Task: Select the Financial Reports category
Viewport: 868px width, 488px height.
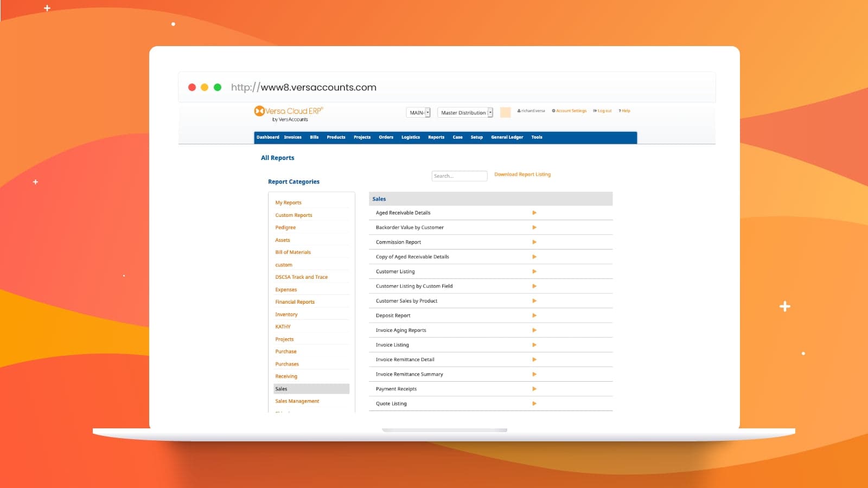Action: point(295,301)
